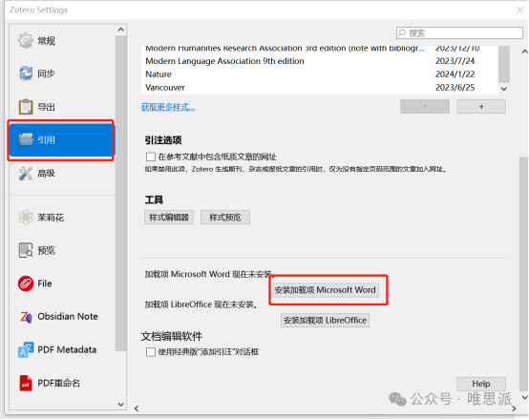Screen dimensions: 529x420
Task: Open the 高级 settings pane
Action: pos(62,173)
